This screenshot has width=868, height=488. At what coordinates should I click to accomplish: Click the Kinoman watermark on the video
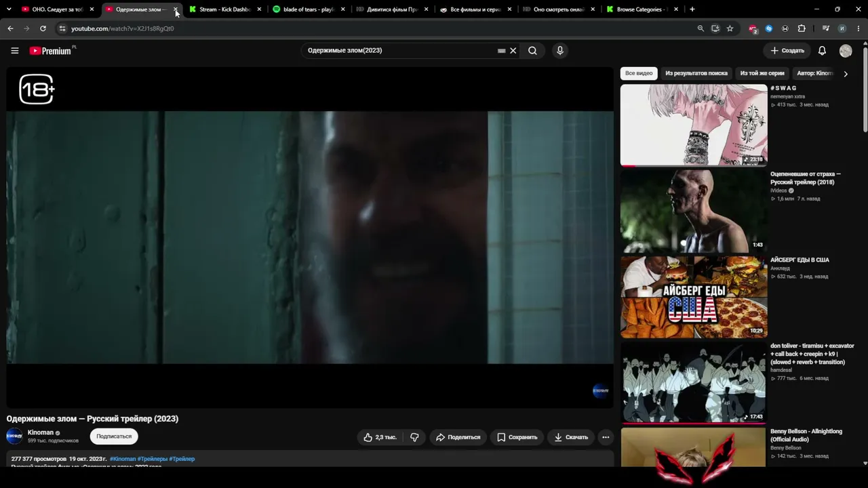(601, 390)
